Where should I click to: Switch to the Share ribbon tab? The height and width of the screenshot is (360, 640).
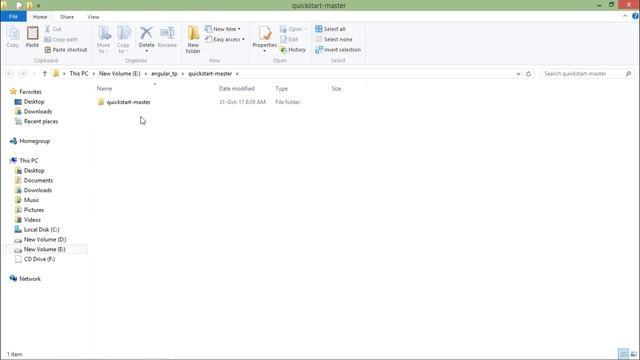click(67, 17)
